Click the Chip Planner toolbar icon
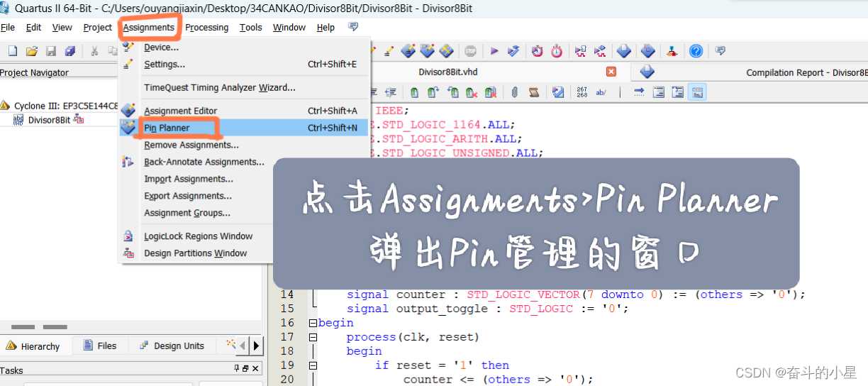868x386 pixels. click(446, 51)
